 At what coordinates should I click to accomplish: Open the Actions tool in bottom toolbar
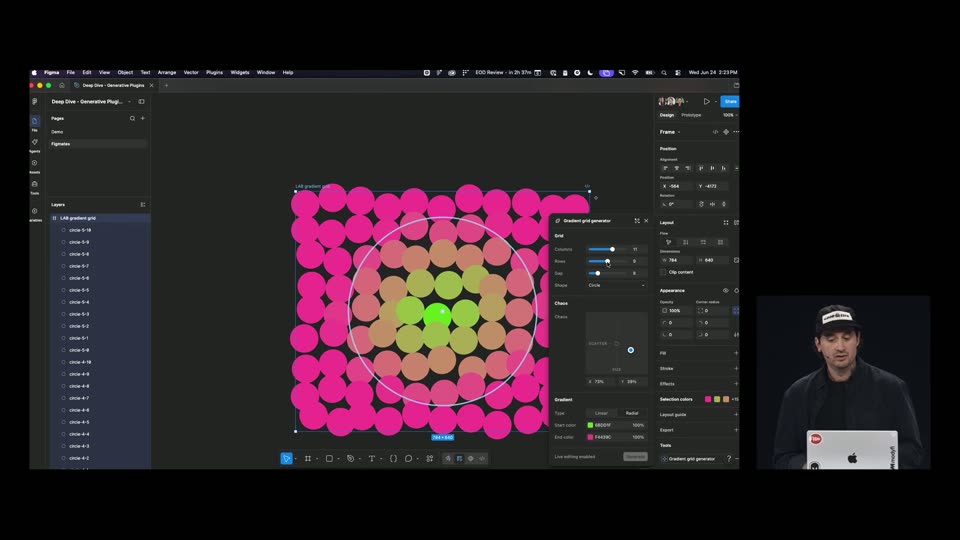tap(430, 459)
